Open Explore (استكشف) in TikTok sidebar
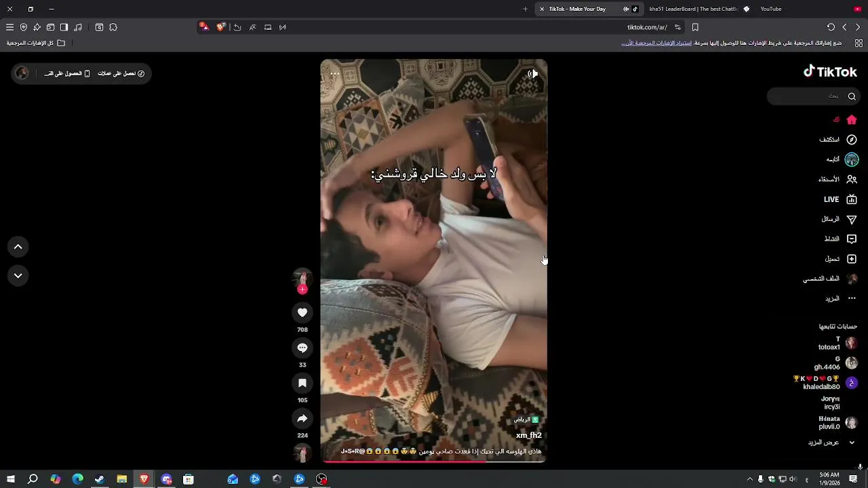Screen dimensions: 868x488 pyautogui.click(x=838, y=140)
